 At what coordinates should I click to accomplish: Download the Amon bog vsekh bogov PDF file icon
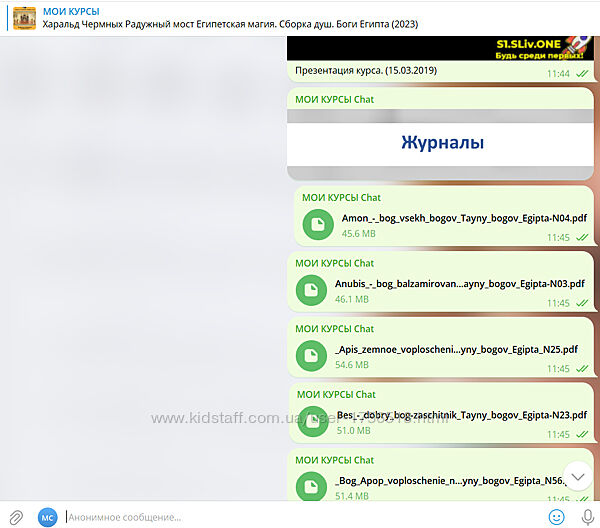[x=318, y=225]
